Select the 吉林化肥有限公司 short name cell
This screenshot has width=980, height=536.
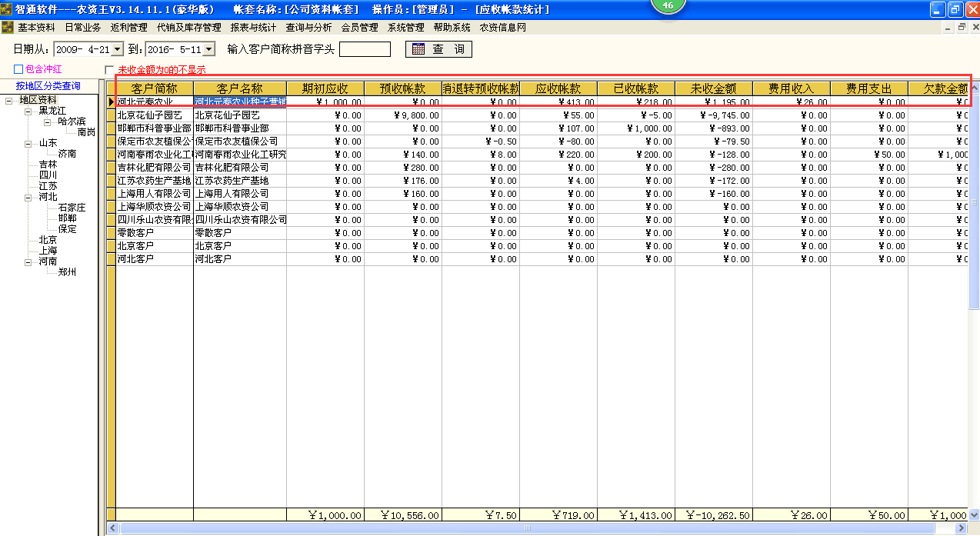pos(155,168)
